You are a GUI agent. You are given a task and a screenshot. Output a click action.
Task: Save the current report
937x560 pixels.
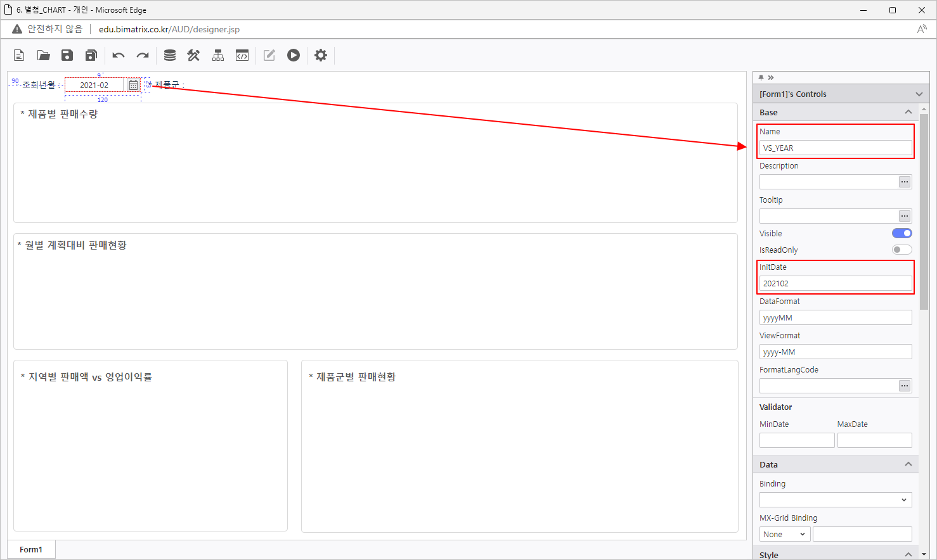point(67,55)
